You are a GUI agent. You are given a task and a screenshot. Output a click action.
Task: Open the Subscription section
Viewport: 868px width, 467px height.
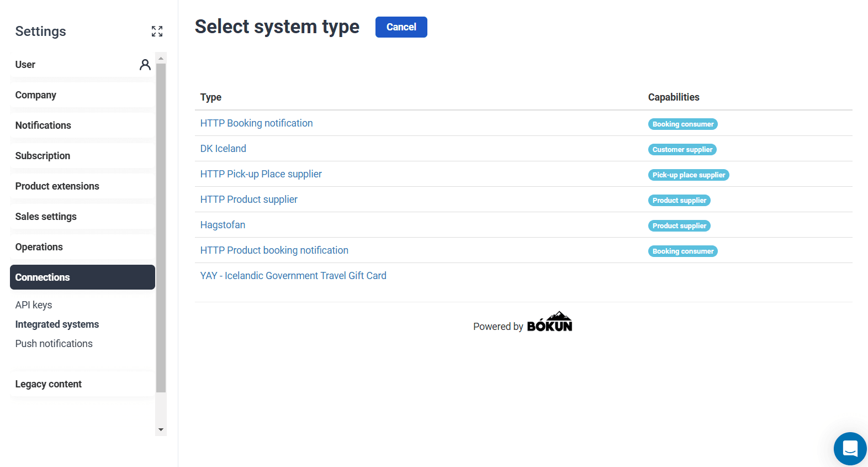(x=82, y=156)
